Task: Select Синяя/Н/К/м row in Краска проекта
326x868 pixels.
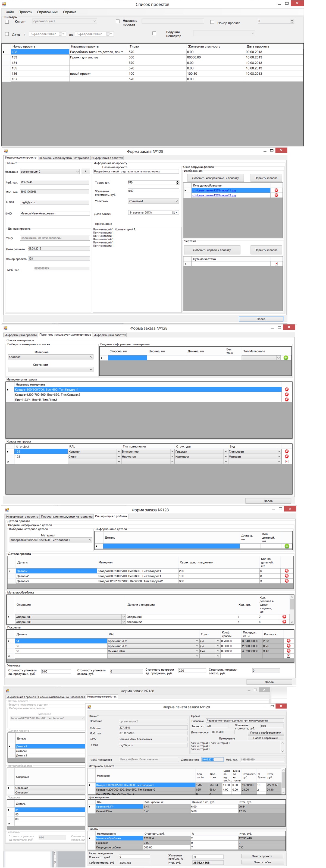Action: [x=187, y=811]
